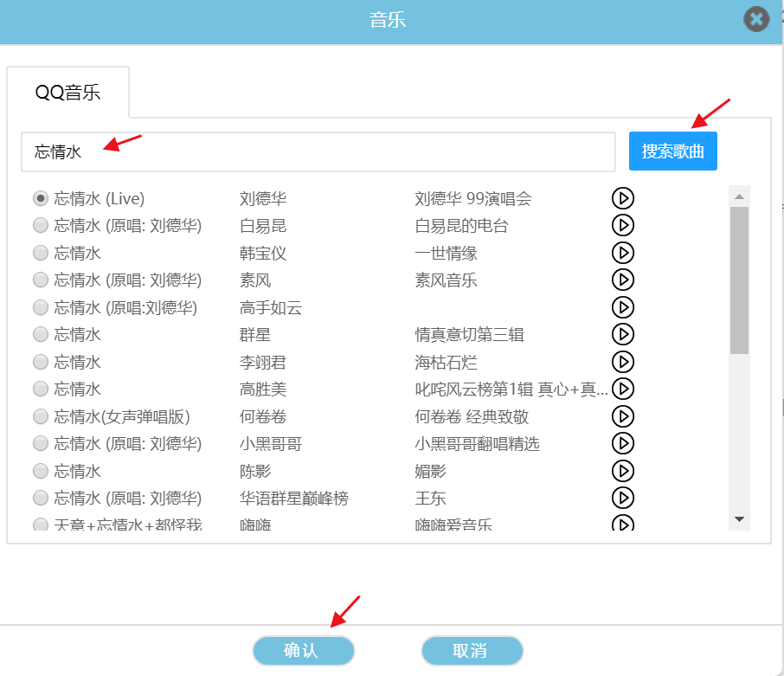Click album text 海枯石烂

point(446,362)
